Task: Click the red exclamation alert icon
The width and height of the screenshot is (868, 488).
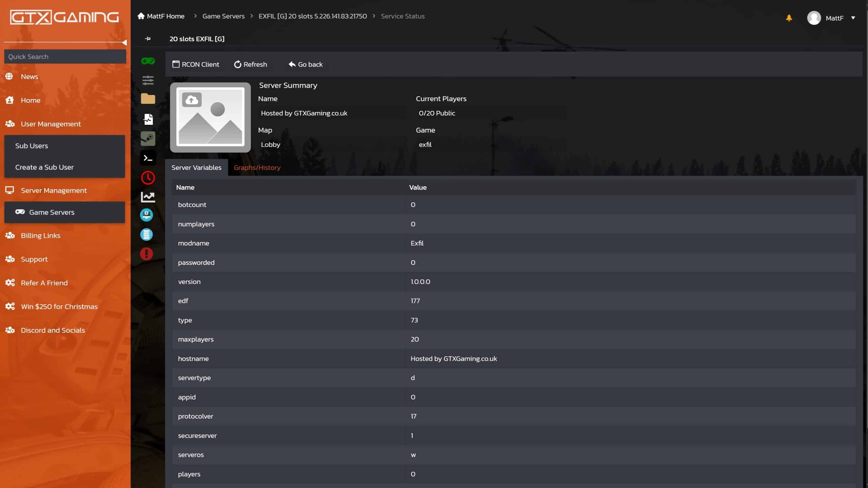Action: tap(146, 254)
